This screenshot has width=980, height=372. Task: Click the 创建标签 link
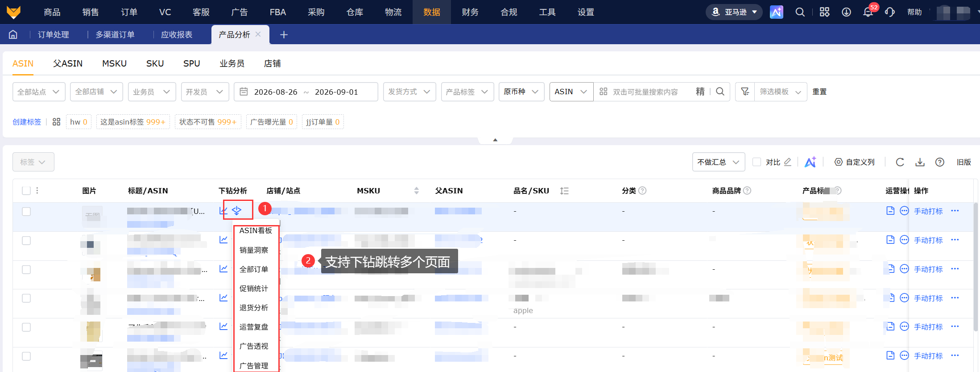[27, 122]
